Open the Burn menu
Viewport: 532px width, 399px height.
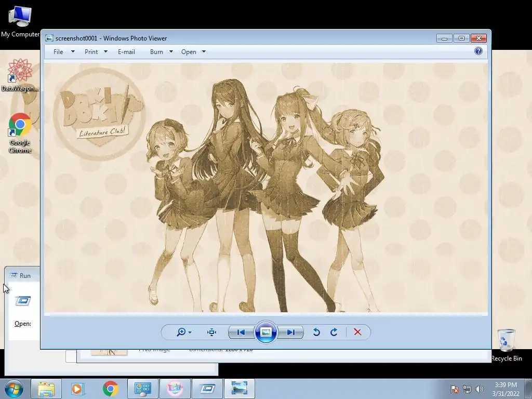pos(156,52)
